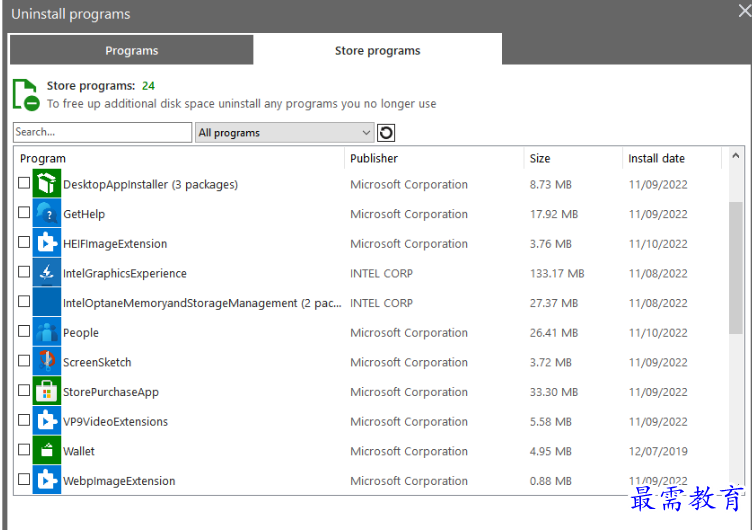
Task: Click the 0.88 MB size value
Action: click(x=551, y=481)
